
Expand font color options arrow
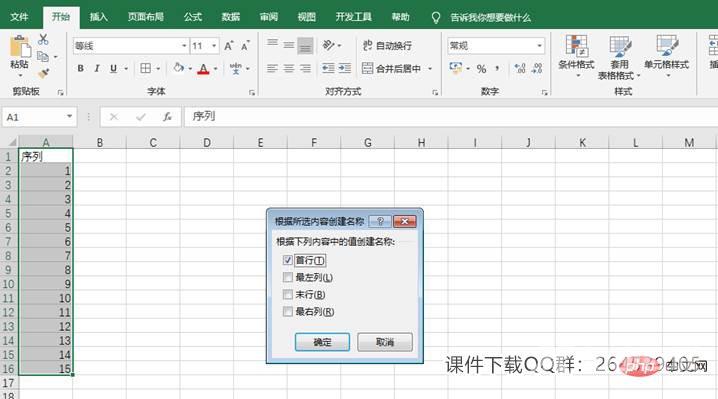pyautogui.click(x=215, y=69)
